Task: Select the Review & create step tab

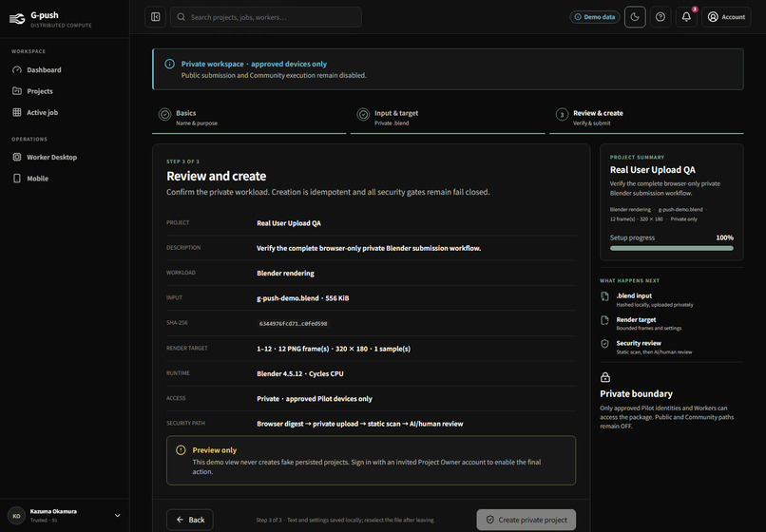Action: 646,118
